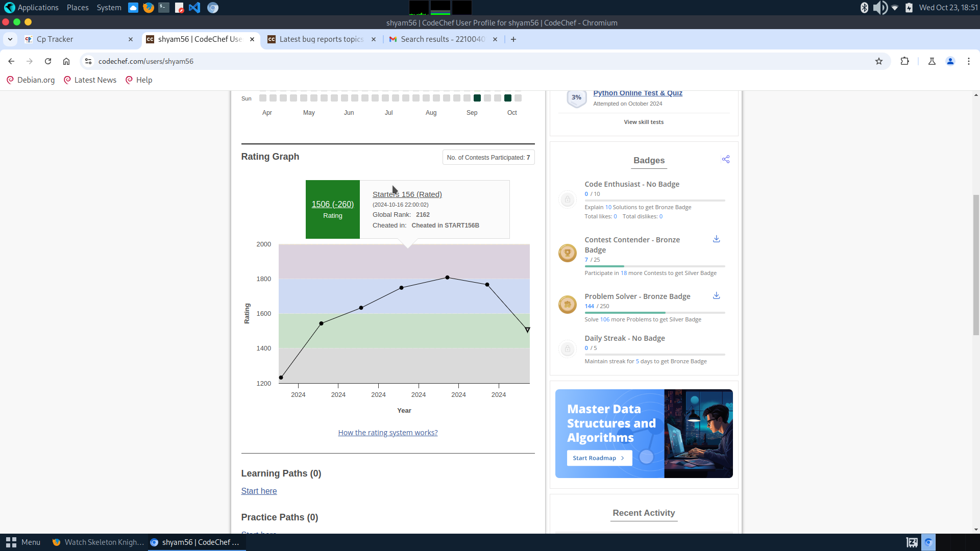Open How the rating system works link
Viewport: 980px width, 551px height.
tap(387, 433)
